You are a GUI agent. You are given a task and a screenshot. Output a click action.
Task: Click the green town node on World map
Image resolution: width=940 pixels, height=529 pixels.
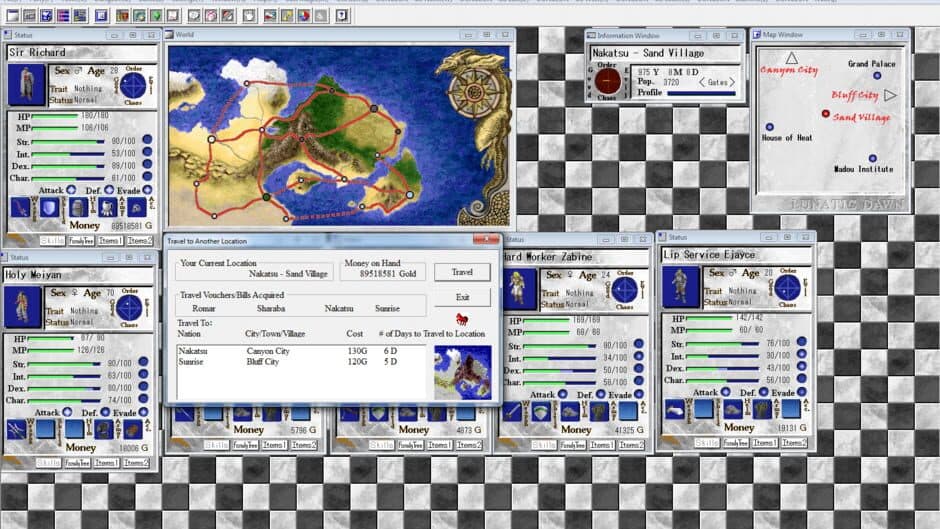coord(266,197)
